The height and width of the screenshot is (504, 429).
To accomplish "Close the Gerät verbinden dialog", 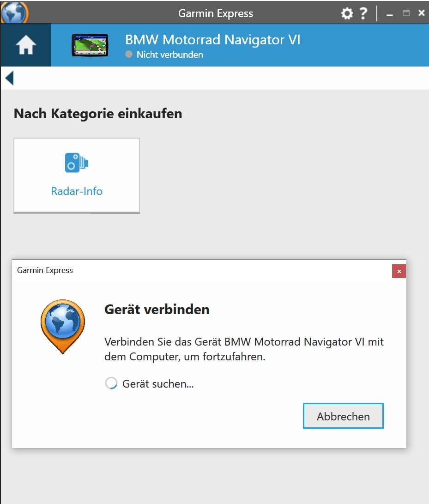I will [399, 271].
